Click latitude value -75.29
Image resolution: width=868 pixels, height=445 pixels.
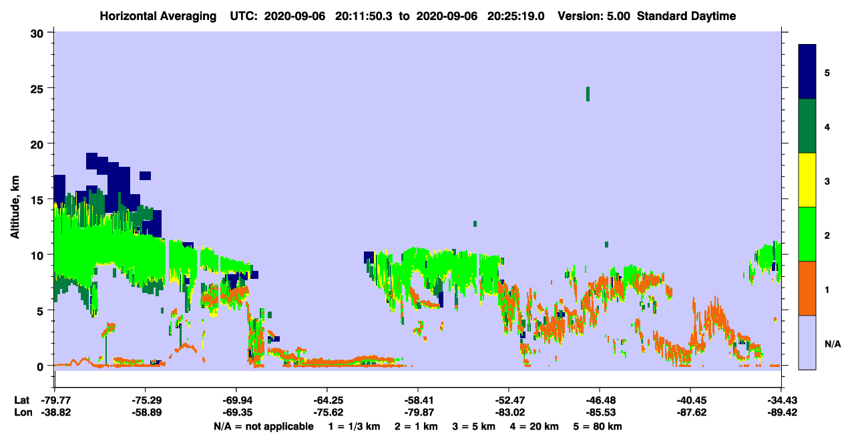145,400
